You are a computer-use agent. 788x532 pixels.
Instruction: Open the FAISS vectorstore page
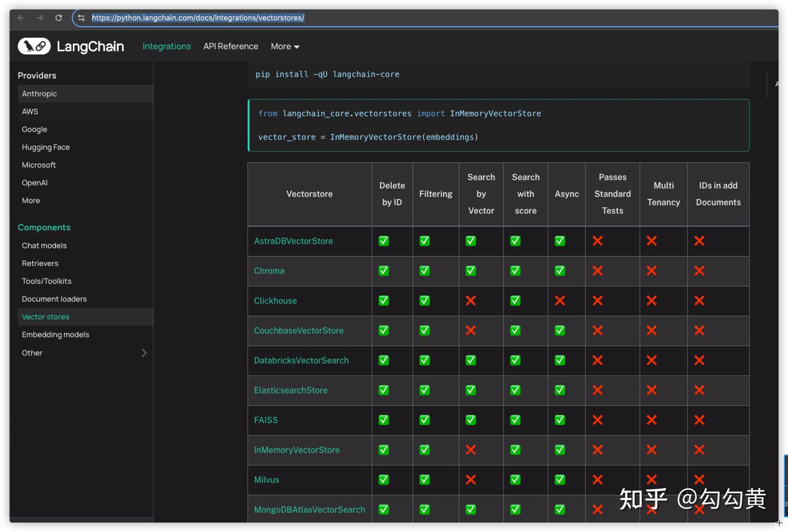click(x=266, y=420)
